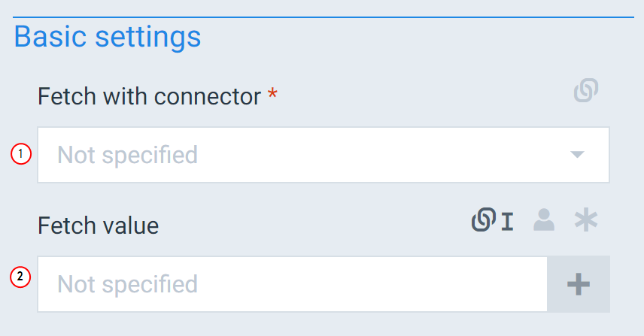Click the circled number 1 marker

click(21, 154)
